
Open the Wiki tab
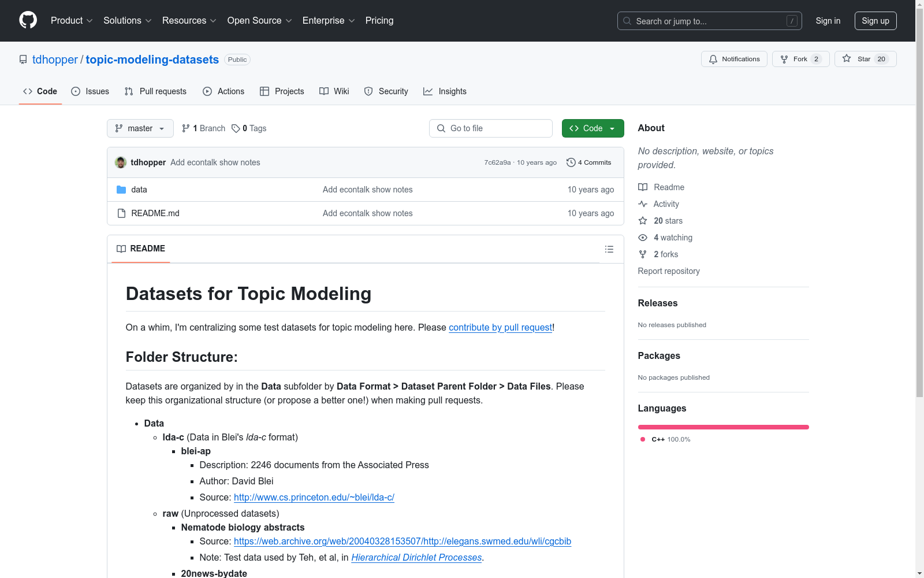click(x=334, y=91)
